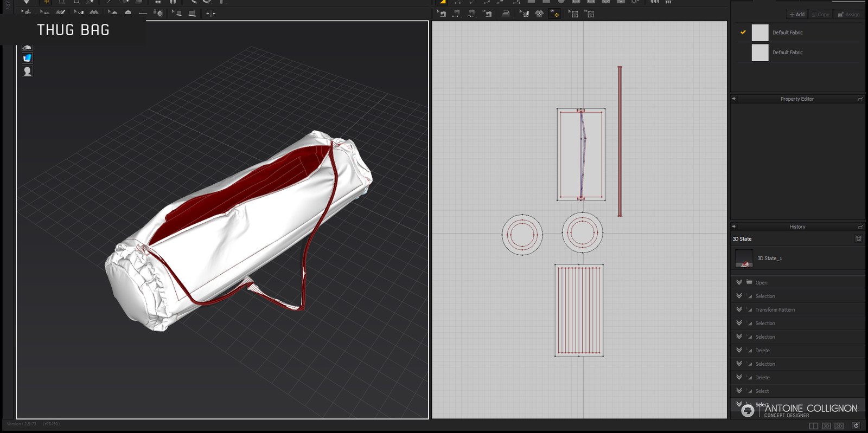868x433 pixels.
Task: Click the Assign fabric button
Action: [849, 15]
